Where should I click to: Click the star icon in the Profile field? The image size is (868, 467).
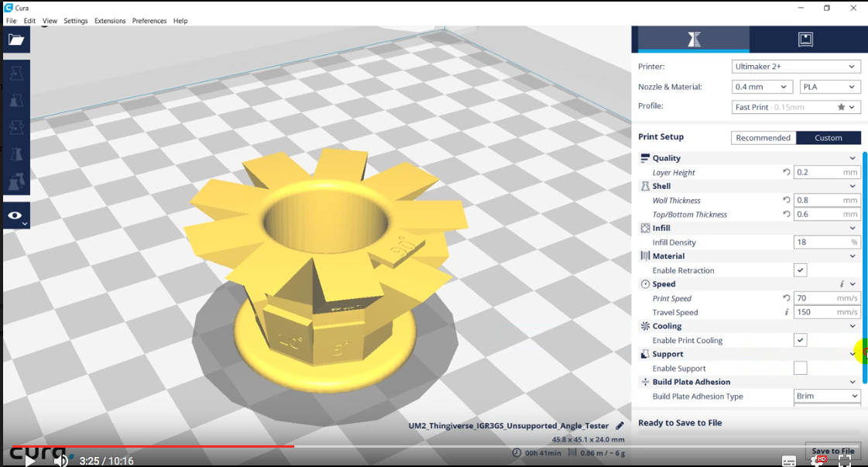(x=841, y=107)
